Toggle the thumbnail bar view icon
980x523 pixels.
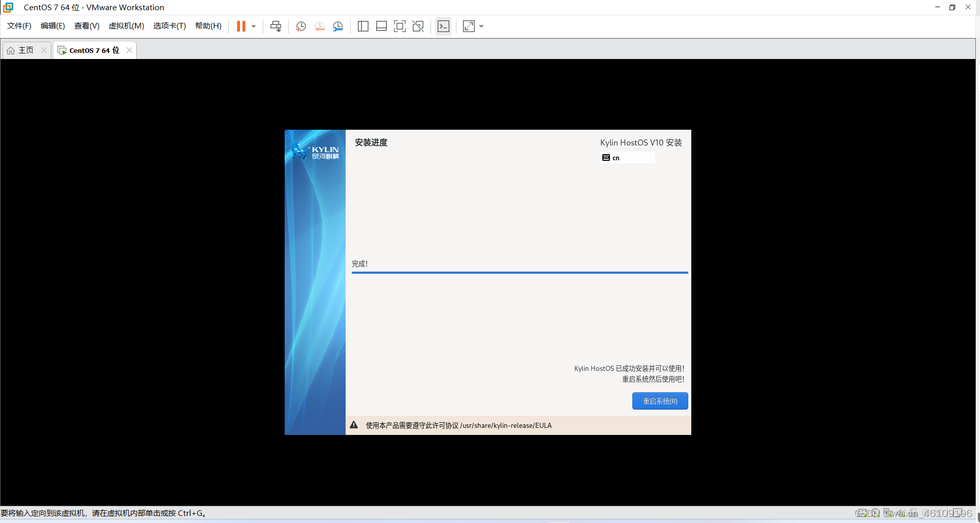pyautogui.click(x=381, y=26)
